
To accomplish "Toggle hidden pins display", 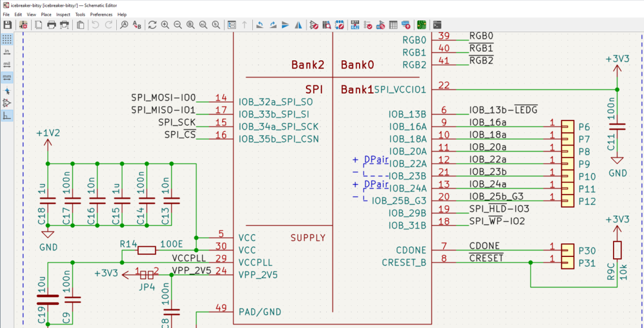I will coord(7,103).
